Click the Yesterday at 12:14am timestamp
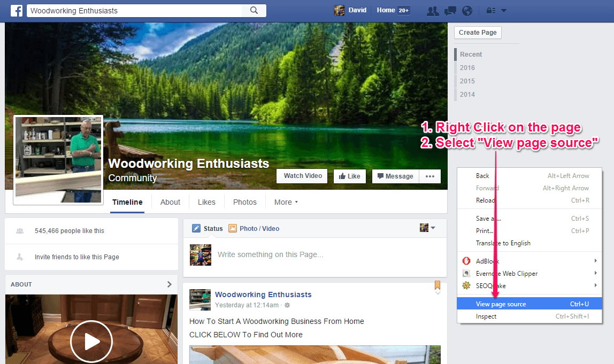 tap(247, 305)
